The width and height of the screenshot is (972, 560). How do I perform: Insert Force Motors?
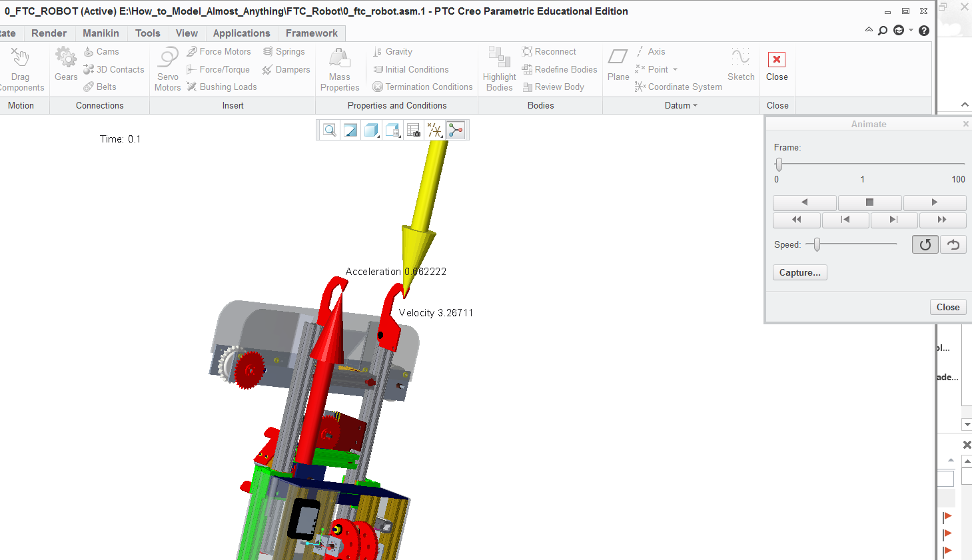point(219,51)
